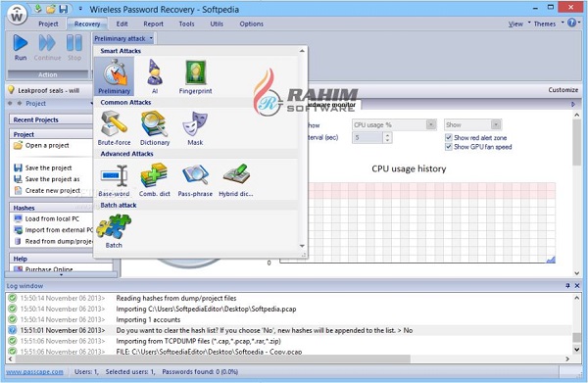Expand sidebar panel bottom arrow
This screenshot has width=588, height=383.
pyautogui.click(x=62, y=274)
